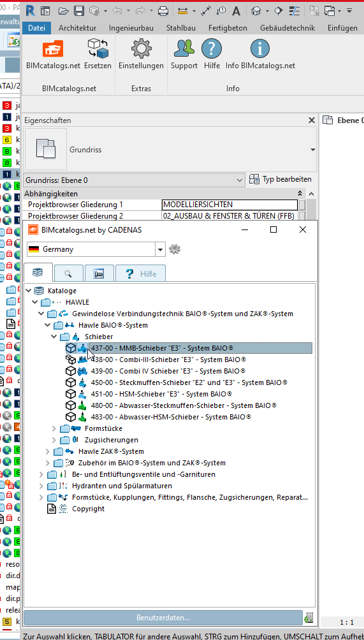Switch to the search magnifier tab
364x640 pixels.
[x=69, y=273]
